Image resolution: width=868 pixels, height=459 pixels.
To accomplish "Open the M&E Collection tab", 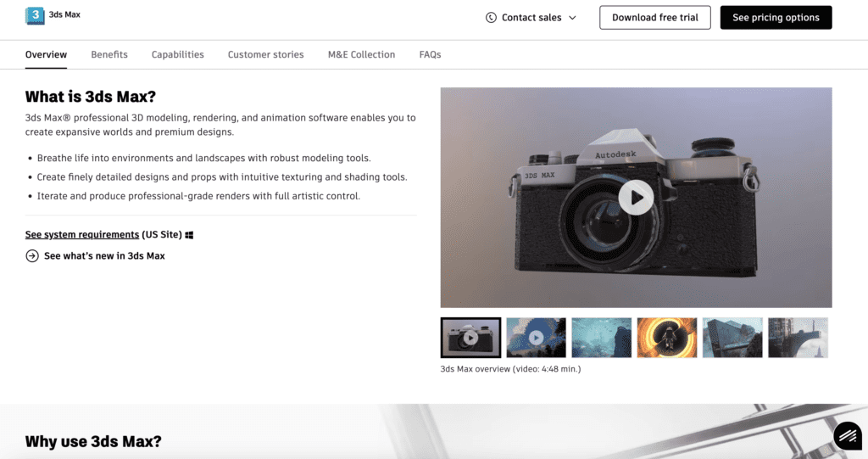I will pos(361,54).
